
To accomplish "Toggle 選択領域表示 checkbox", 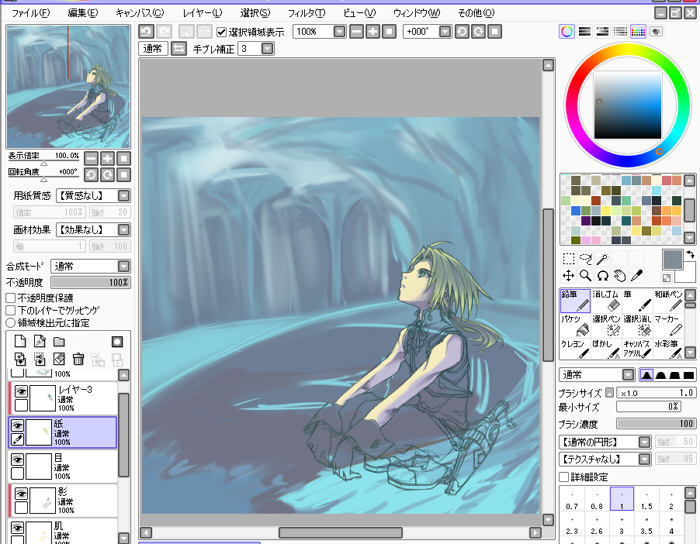I will pyautogui.click(x=221, y=32).
